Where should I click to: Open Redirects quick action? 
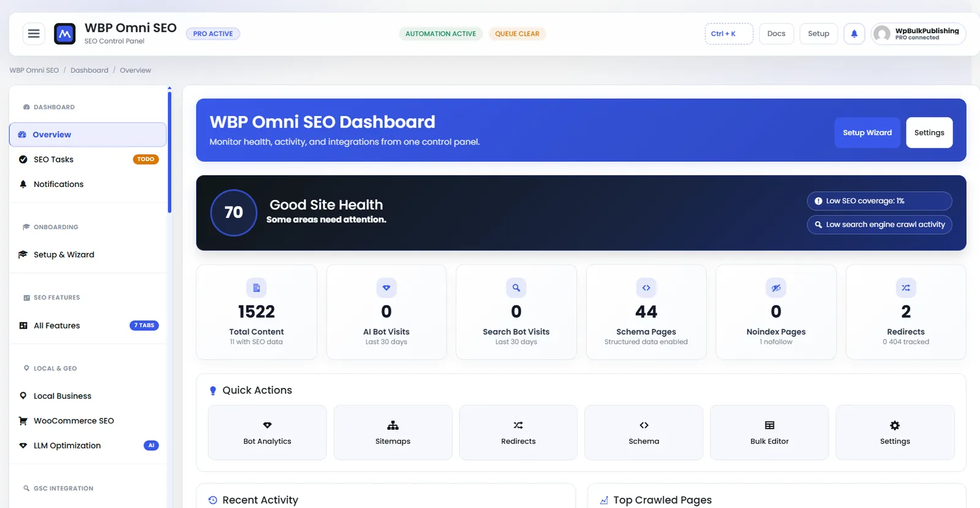518,433
